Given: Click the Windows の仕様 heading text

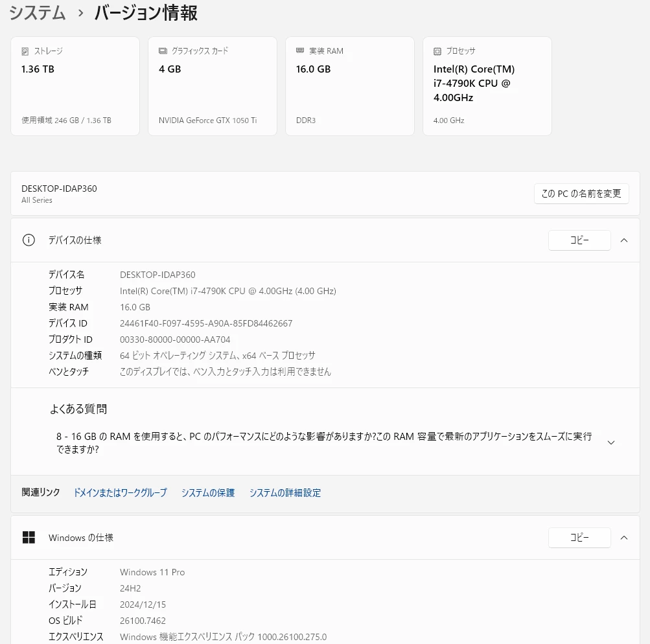Looking at the screenshot, I should (81, 538).
